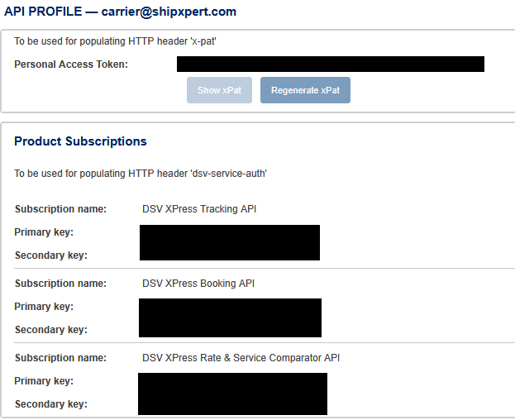Click Secondary key label under Rate Comparator API
Image resolution: width=515 pixels, height=420 pixels.
tap(50, 404)
